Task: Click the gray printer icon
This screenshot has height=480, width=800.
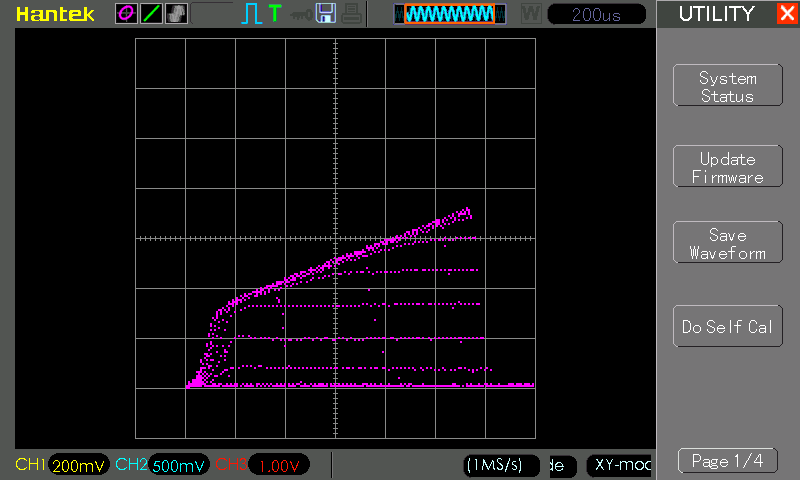Action: (x=352, y=14)
